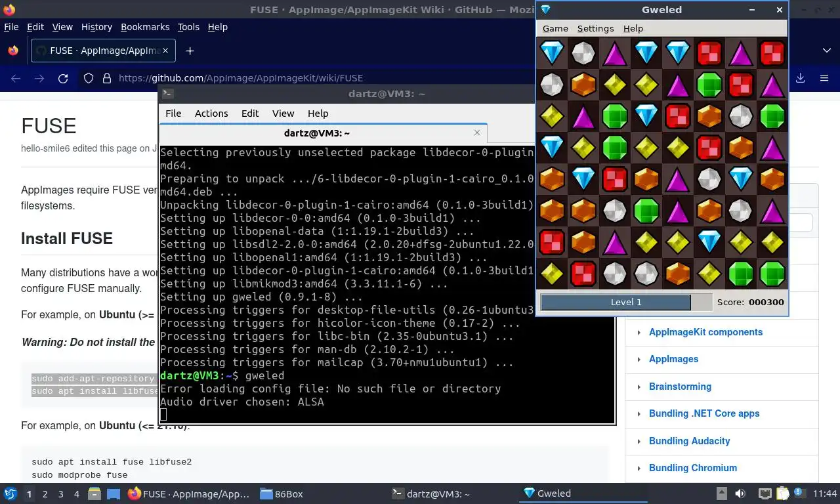This screenshot has width=840, height=504.
Task: Switch to 86Box taskbar entry
Action: pyautogui.click(x=282, y=493)
